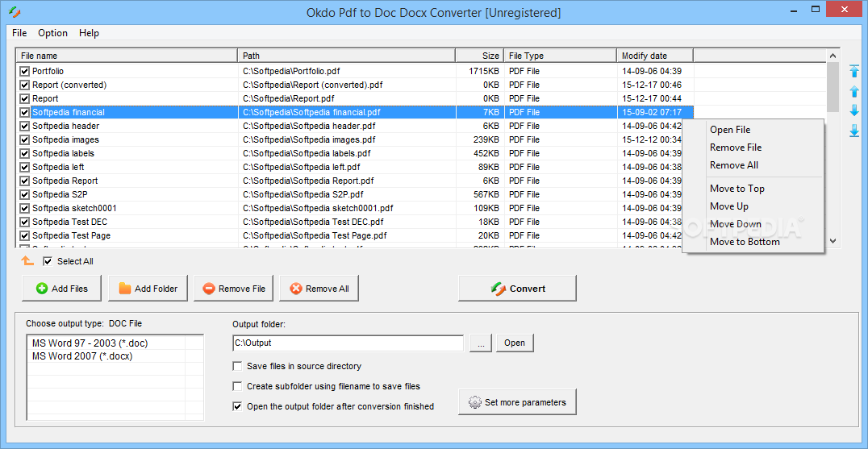The image size is (868, 449).
Task: Sort by File Type column header
Action: point(561,56)
